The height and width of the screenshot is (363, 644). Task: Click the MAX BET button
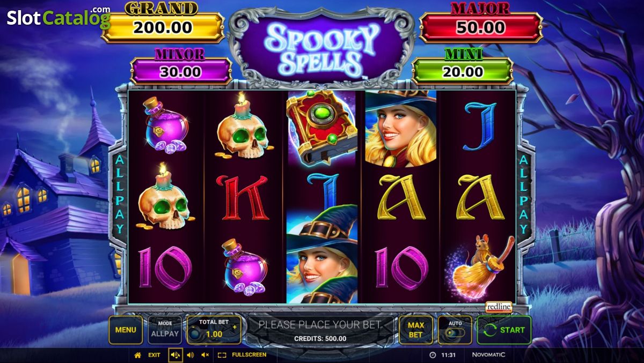tap(416, 330)
